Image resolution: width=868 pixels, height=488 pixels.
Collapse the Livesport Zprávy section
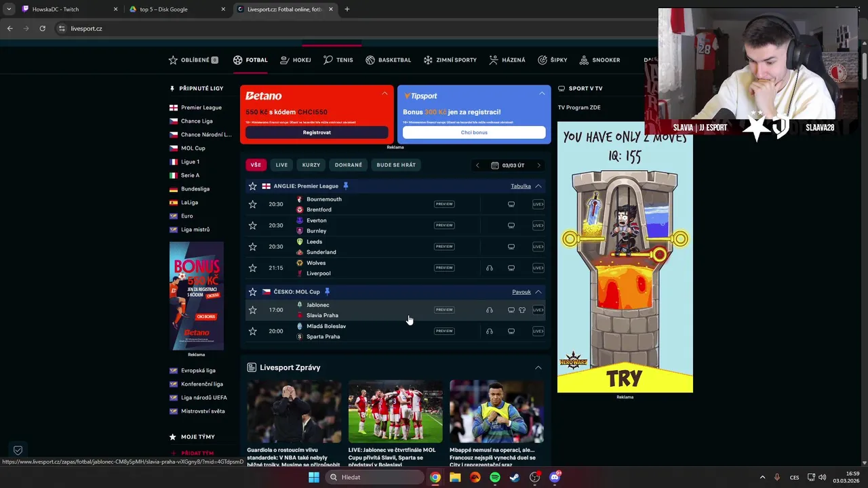(x=538, y=367)
